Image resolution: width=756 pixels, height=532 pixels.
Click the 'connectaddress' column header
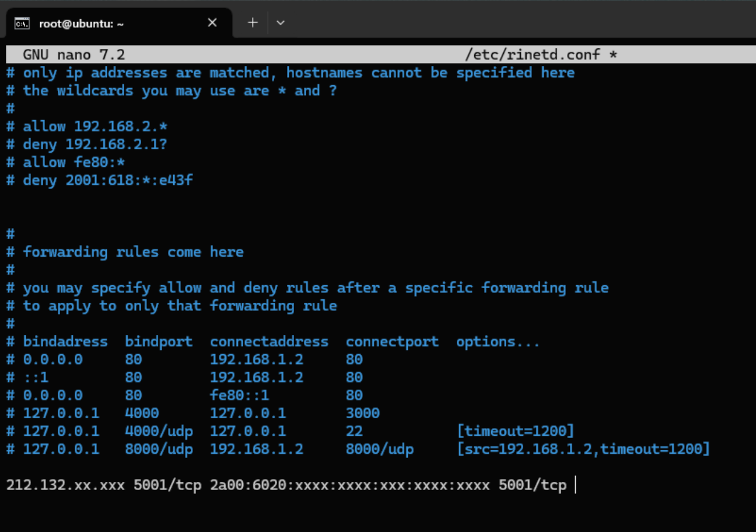point(269,342)
